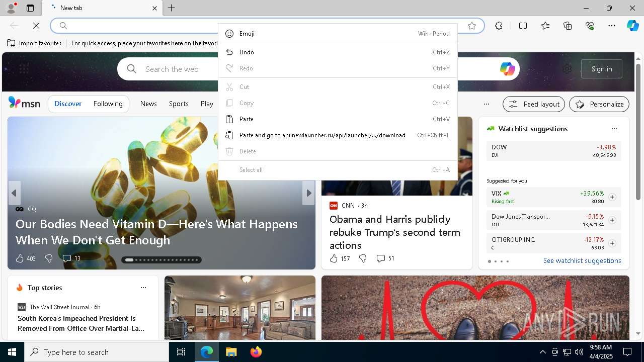Open the Favorites star list icon

coord(545,26)
